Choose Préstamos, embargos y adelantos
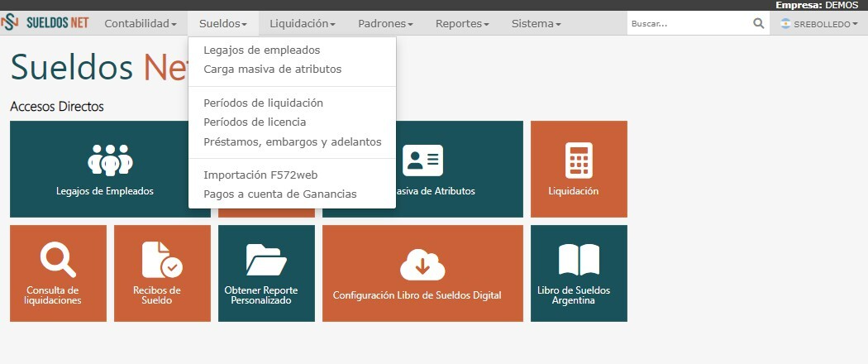Screen dimensions: 868x364 pos(292,141)
